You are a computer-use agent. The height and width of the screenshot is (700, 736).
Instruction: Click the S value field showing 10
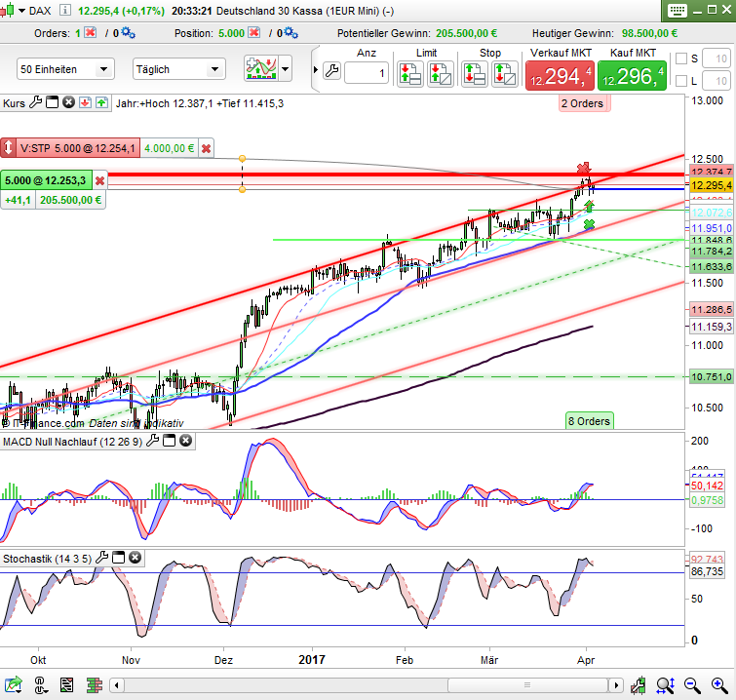(717, 58)
